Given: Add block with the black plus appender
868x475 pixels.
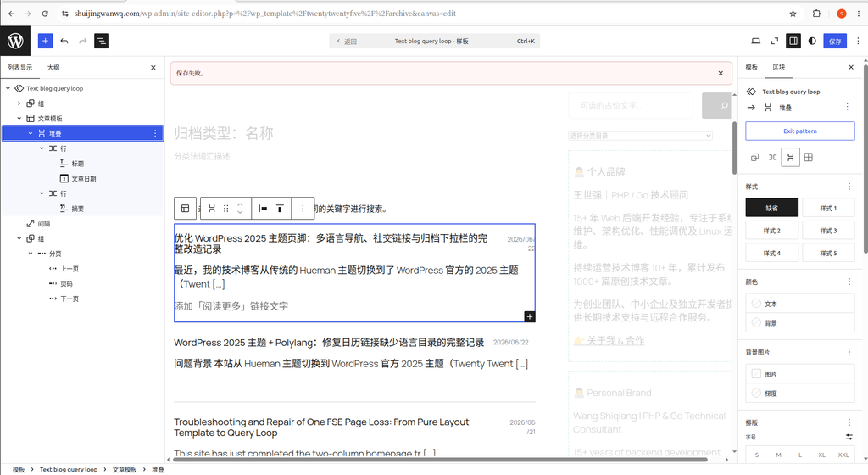Looking at the screenshot, I should pos(530,316).
